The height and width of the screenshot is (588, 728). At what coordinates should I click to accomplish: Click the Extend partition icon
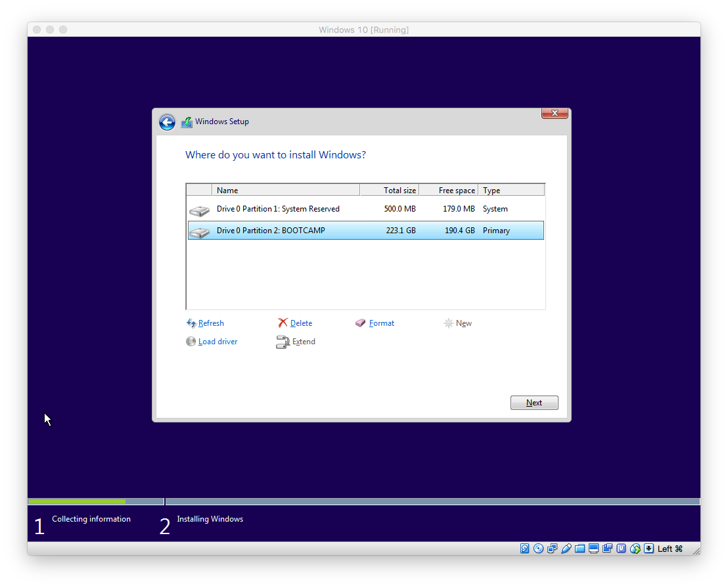coord(283,342)
